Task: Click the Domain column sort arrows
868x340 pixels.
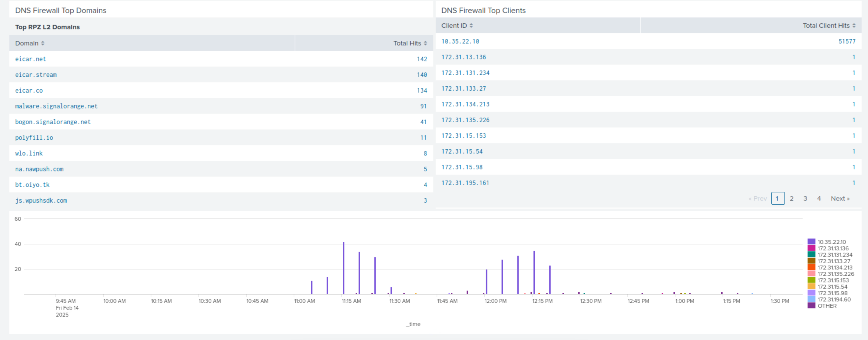Action: [43, 43]
